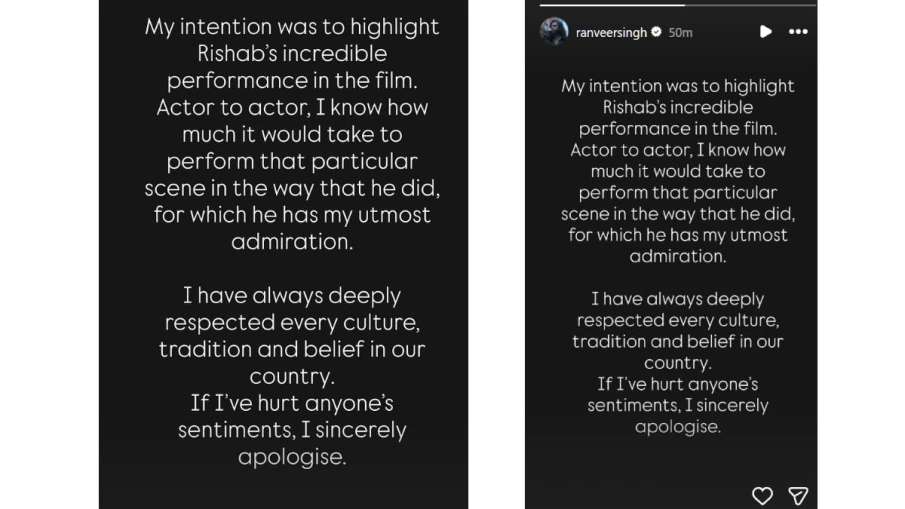Click the 50m timestamp on the story
Screen dimensions: 905x509
tap(681, 32)
